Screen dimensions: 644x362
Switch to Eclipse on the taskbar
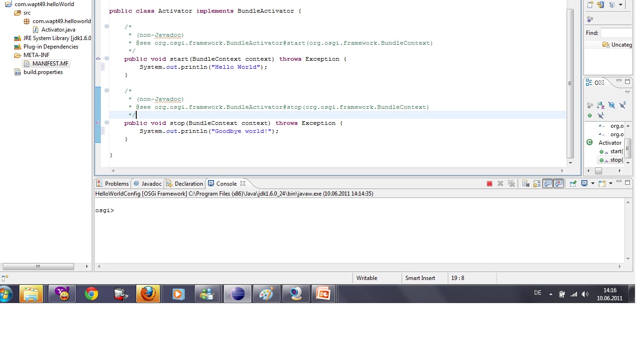[238, 294]
